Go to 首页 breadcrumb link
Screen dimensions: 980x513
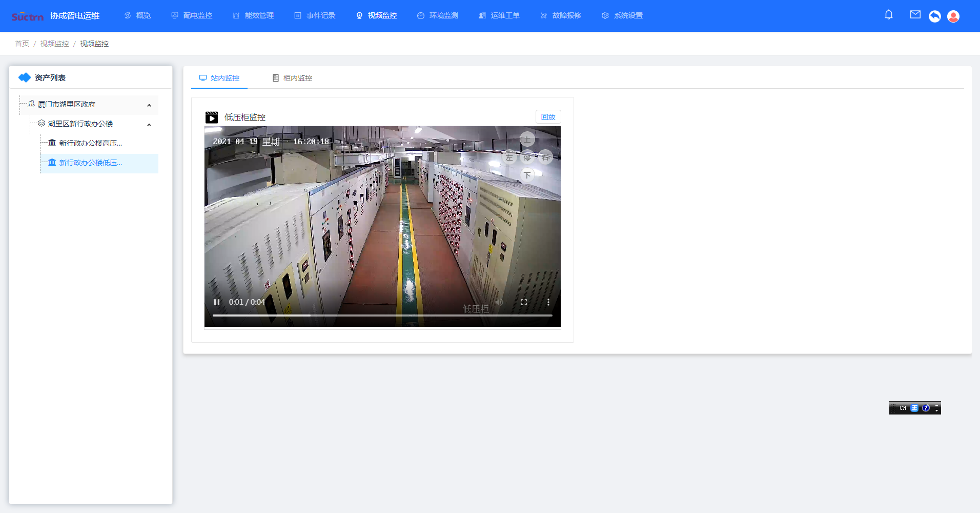[x=22, y=44]
